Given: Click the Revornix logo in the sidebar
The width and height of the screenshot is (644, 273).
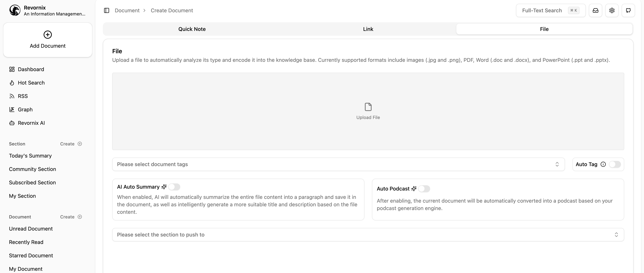Looking at the screenshot, I should click(15, 10).
